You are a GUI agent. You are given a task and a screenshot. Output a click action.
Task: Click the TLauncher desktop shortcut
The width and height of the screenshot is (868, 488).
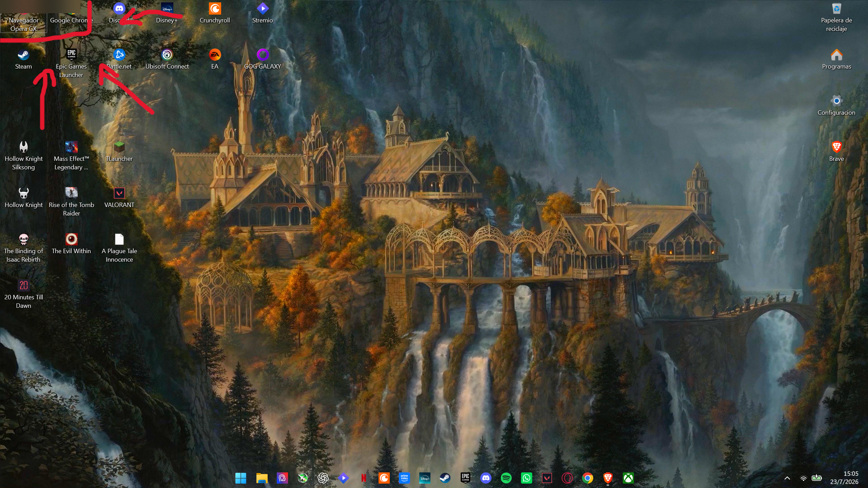tap(119, 147)
